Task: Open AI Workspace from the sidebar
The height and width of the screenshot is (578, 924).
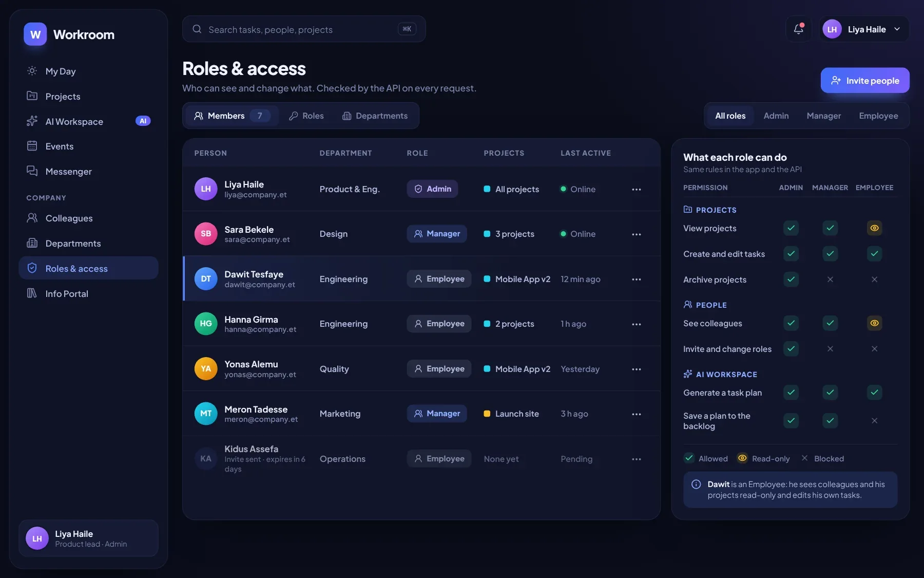Action: coord(88,121)
